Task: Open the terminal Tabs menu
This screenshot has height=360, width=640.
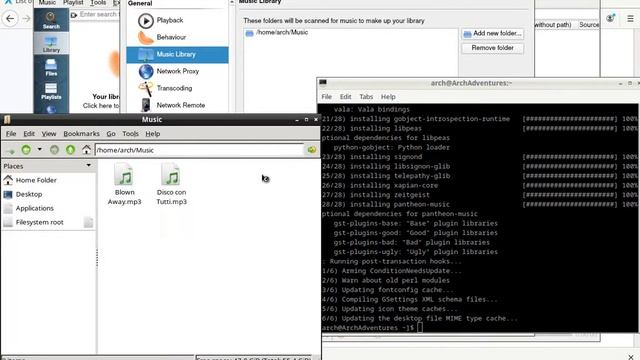Action: tap(366, 97)
